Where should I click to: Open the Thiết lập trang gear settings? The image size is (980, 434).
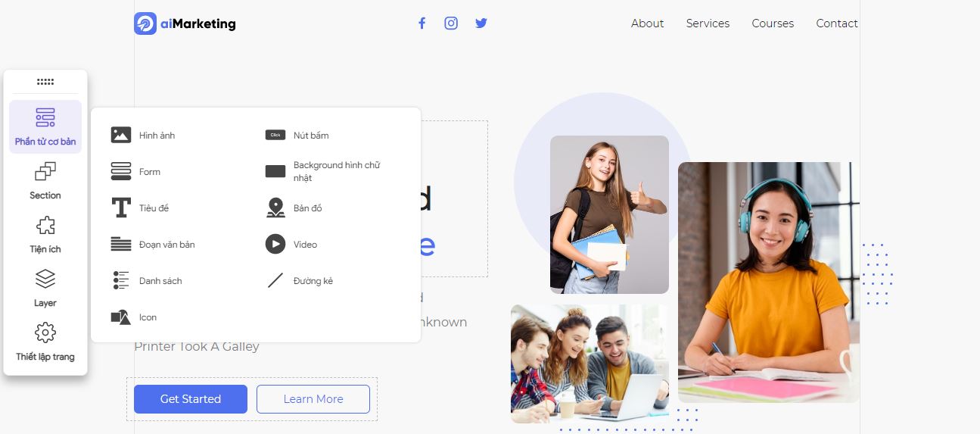coord(45,342)
